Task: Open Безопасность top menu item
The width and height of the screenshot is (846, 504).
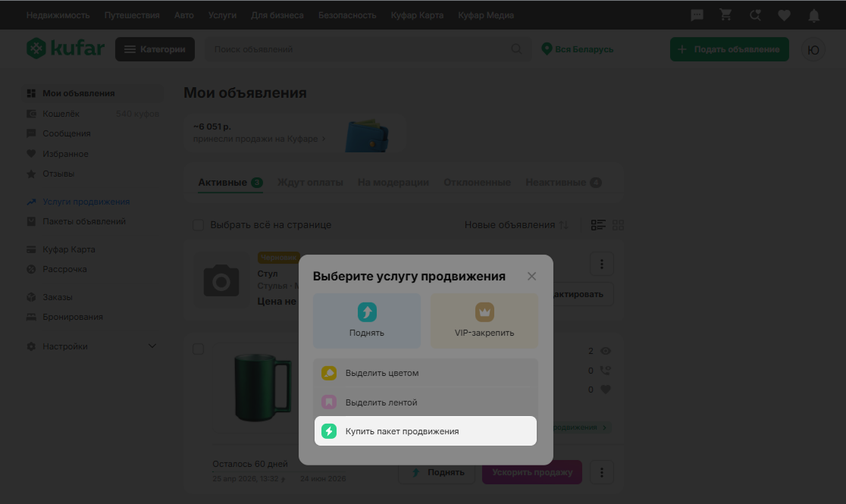Action: click(347, 15)
